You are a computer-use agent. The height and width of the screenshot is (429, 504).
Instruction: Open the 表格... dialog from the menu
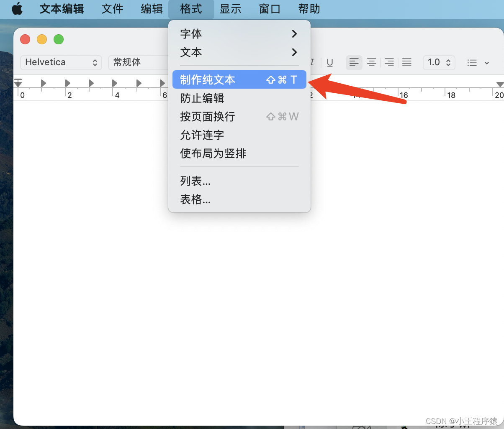239,199
